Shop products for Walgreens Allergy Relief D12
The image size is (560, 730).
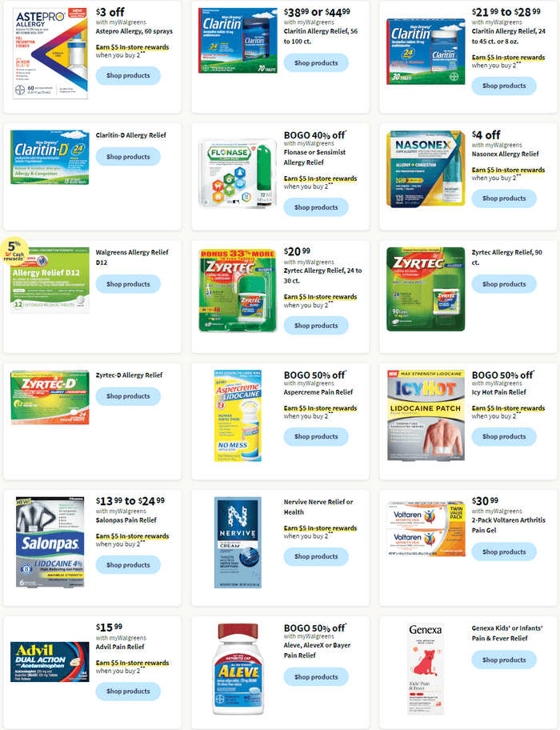click(128, 284)
